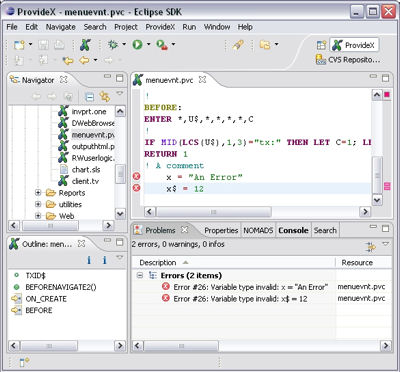
Task: Open the Search menu
Action: [95, 27]
